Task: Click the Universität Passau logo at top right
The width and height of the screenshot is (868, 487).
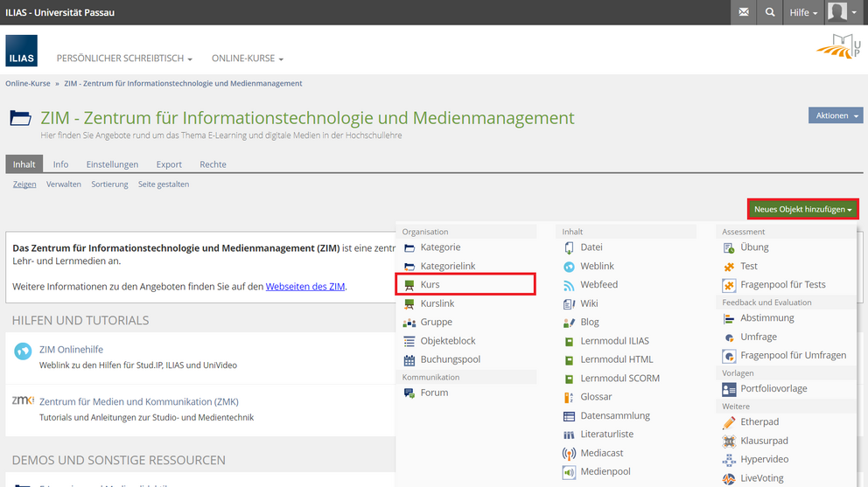Action: point(839,46)
